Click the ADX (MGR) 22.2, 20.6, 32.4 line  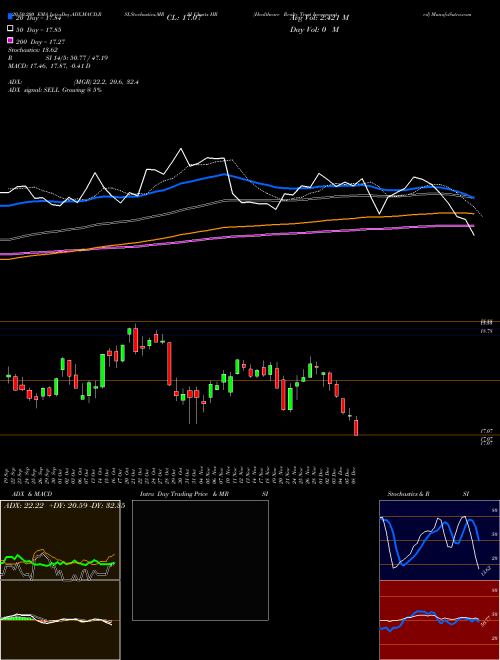pos(73,82)
